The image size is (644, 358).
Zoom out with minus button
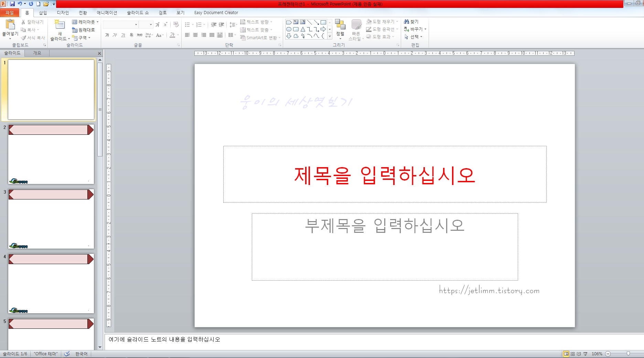click(608, 354)
